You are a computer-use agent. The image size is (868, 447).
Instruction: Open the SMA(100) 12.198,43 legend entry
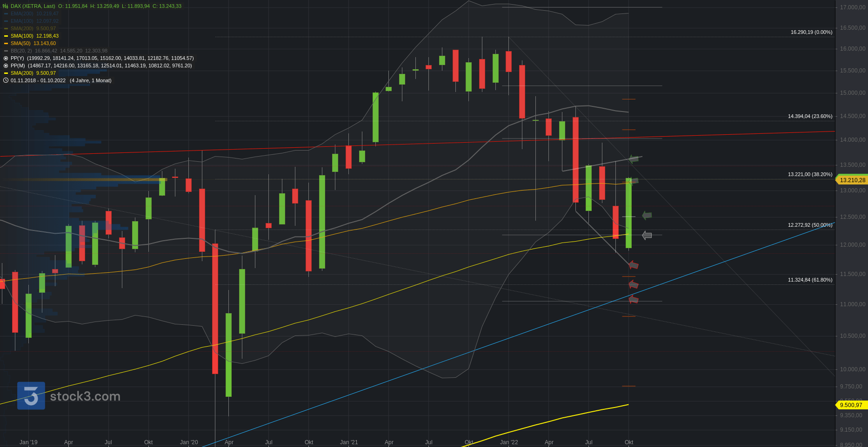[x=34, y=36]
